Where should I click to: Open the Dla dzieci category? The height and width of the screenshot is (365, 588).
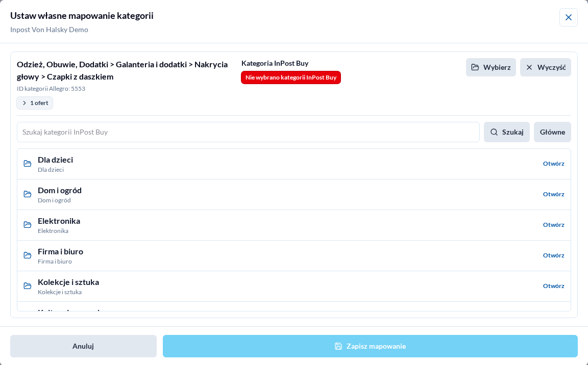(x=553, y=164)
